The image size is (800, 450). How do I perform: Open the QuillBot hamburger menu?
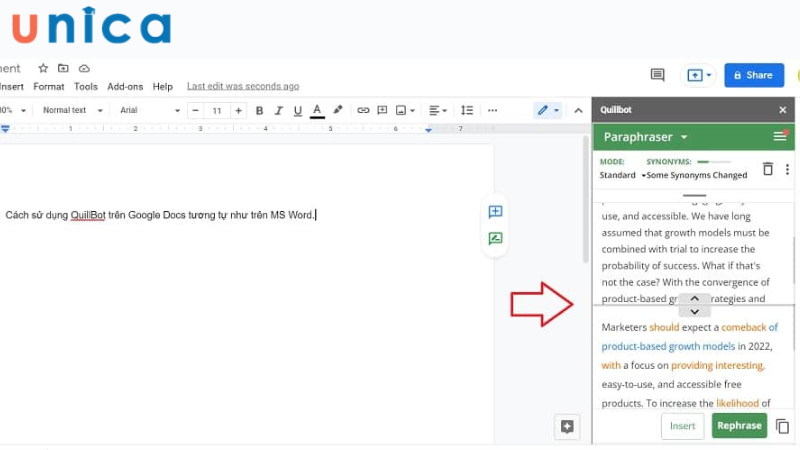(780, 136)
